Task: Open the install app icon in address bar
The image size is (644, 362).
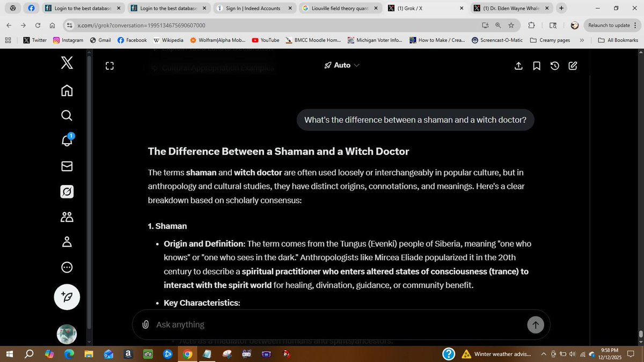Action: pos(485,25)
